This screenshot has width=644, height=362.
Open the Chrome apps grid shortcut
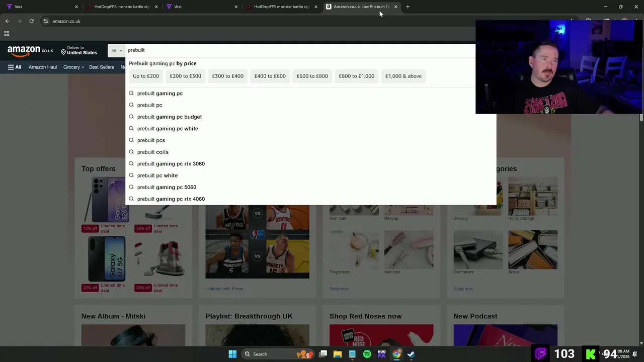pos(7,34)
